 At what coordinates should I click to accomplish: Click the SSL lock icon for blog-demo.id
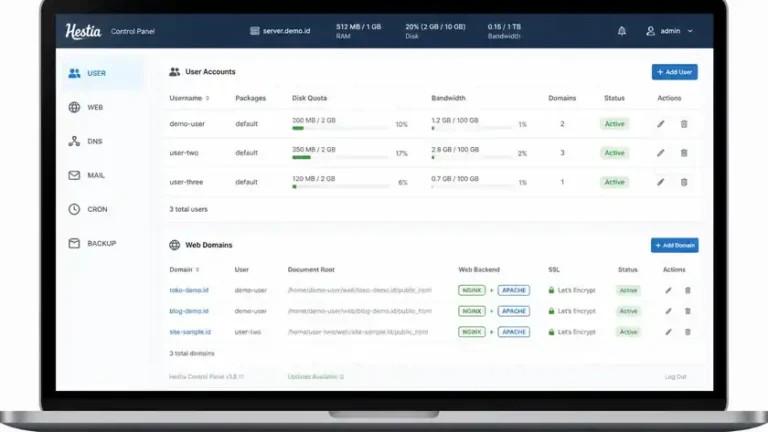coord(551,311)
